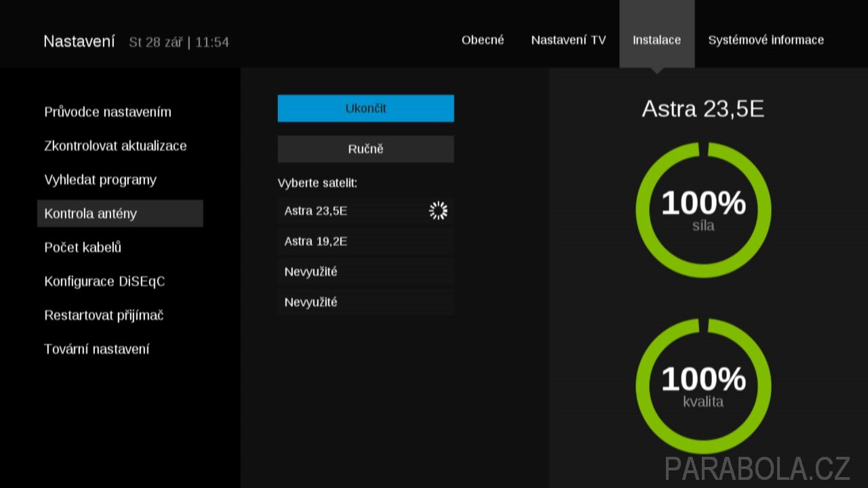Select satellite Astra 19,2E row
The width and height of the screenshot is (868, 488).
[x=366, y=241]
